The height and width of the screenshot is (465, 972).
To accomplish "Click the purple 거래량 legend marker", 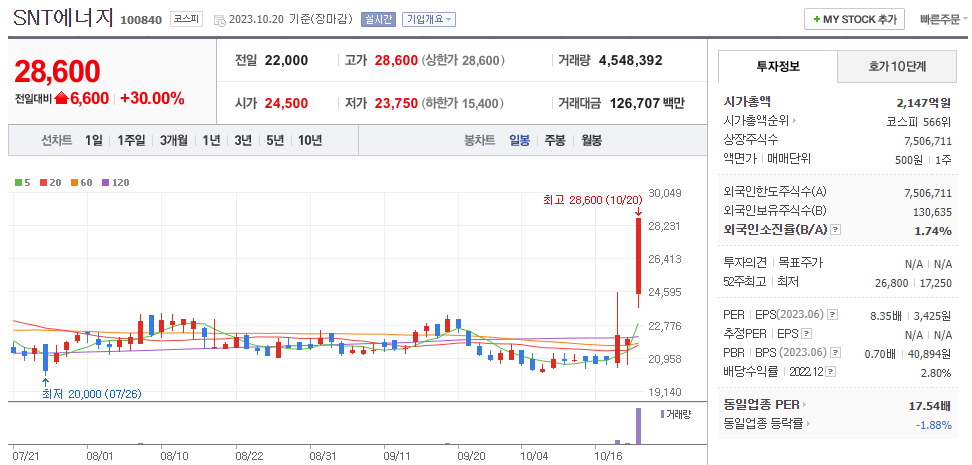I will point(663,414).
